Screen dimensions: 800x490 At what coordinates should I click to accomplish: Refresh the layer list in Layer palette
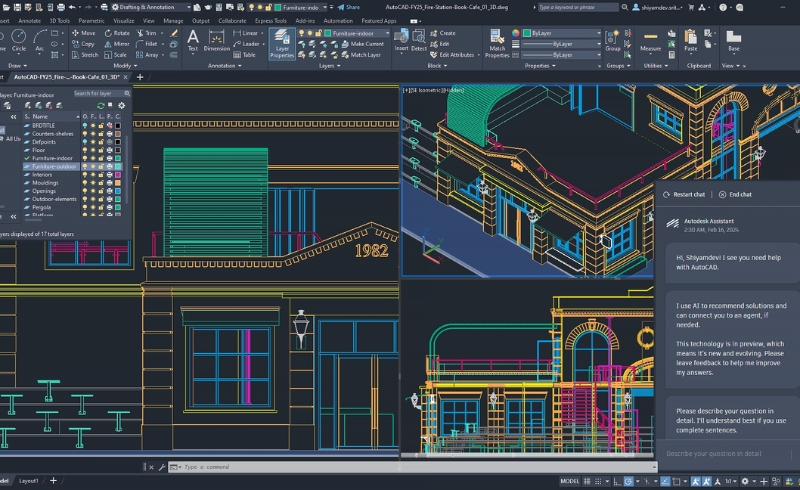point(101,106)
